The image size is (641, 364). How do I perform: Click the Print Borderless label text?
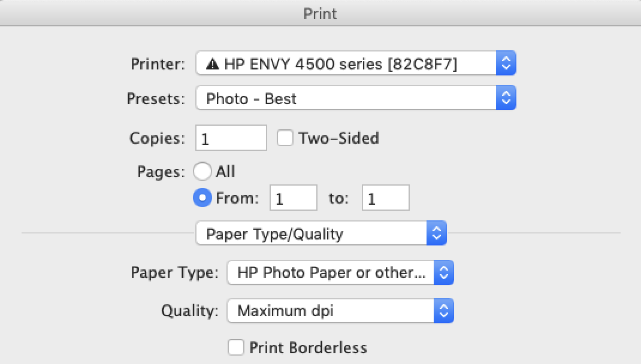point(308,347)
